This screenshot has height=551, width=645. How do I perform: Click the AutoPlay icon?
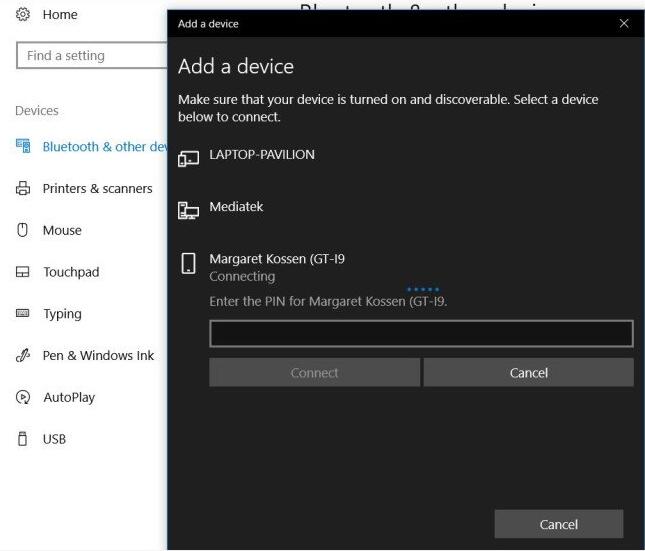click(23, 397)
